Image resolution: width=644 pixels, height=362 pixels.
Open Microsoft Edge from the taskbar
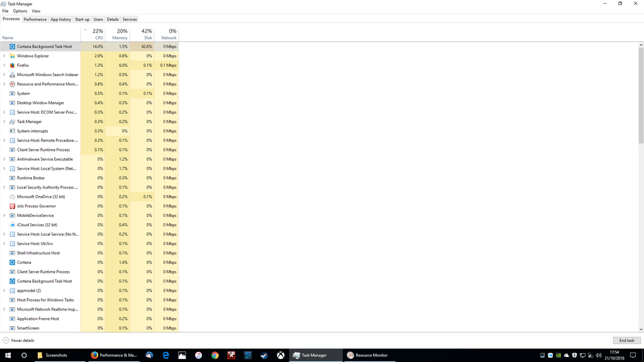pos(165,356)
